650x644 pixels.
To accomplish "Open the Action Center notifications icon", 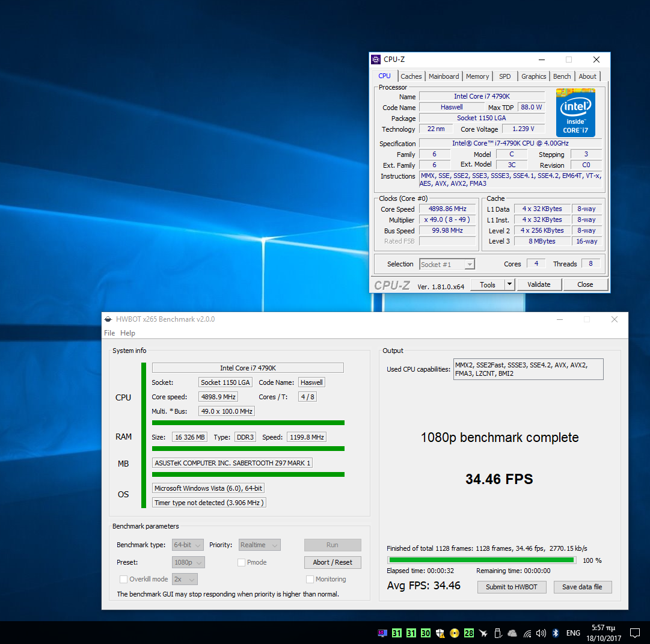I will [634, 633].
